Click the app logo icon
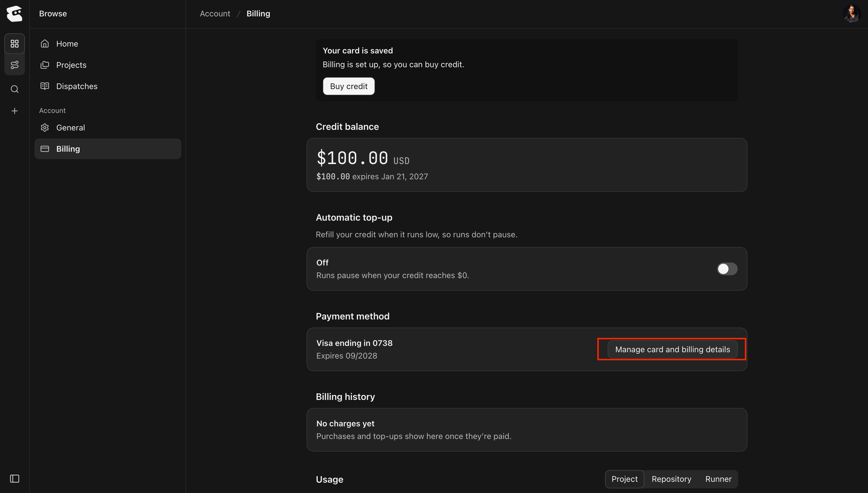The image size is (868, 493). point(15,14)
